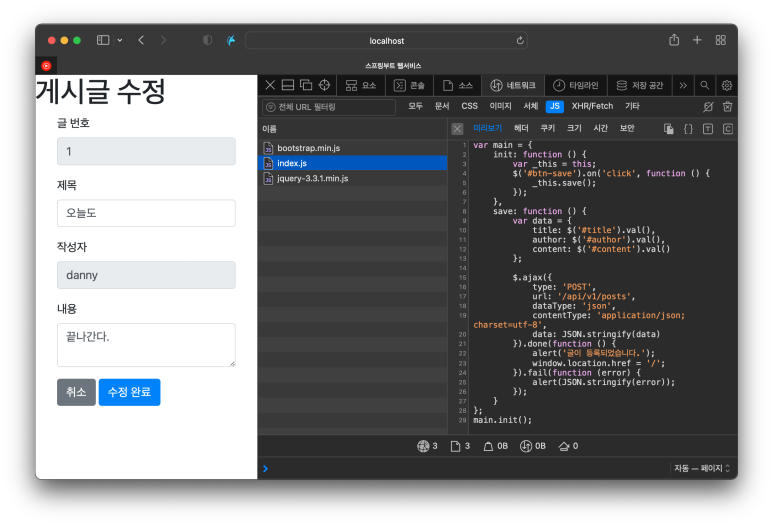Switch to the 콘솔 (Console) tab

coord(409,85)
